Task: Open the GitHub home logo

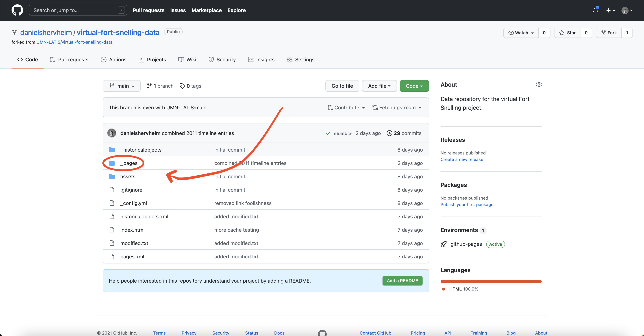Action: click(x=17, y=10)
